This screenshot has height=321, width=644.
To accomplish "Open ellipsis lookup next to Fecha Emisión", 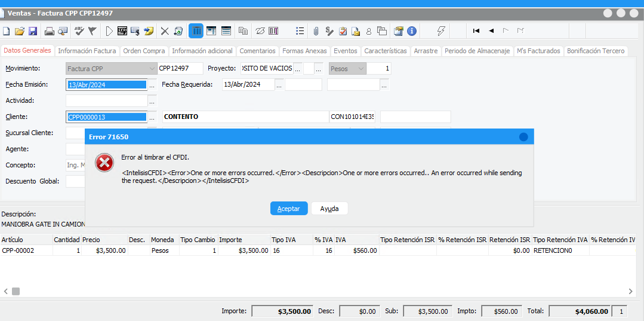I will [152, 85].
